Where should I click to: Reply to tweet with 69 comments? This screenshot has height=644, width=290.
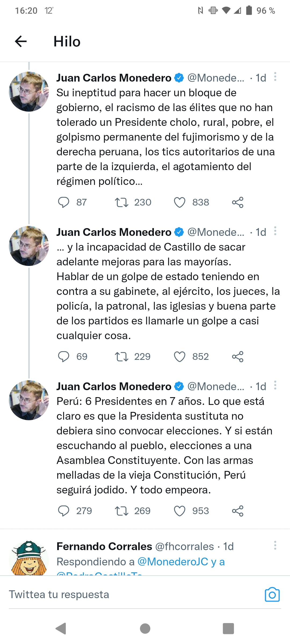click(64, 357)
